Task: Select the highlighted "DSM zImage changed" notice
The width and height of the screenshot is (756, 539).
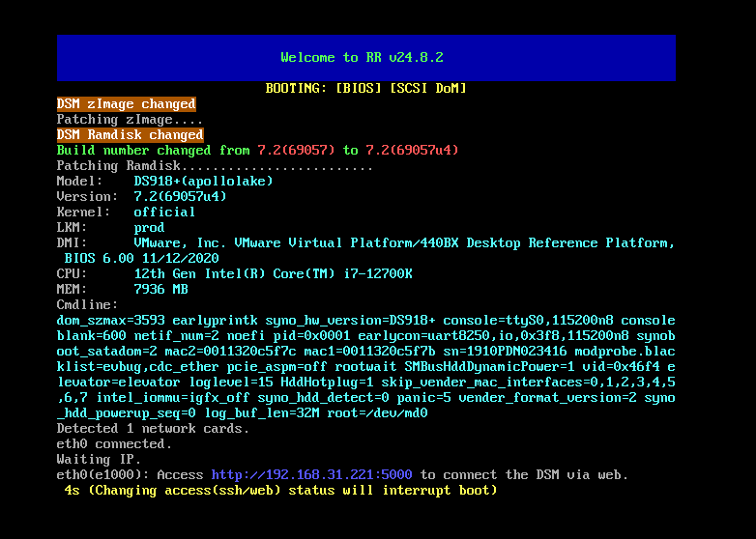Action: coord(126,103)
